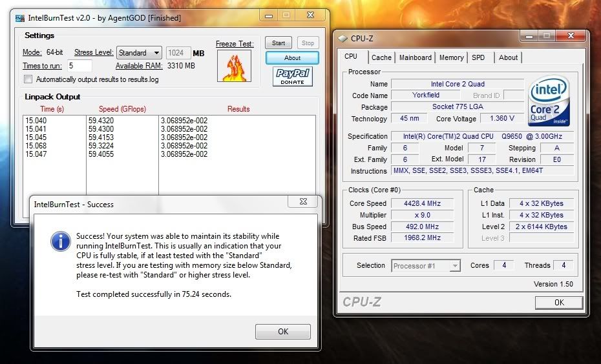Click the 1024 MB memory input field
The height and width of the screenshot is (364, 601).
pos(178,53)
